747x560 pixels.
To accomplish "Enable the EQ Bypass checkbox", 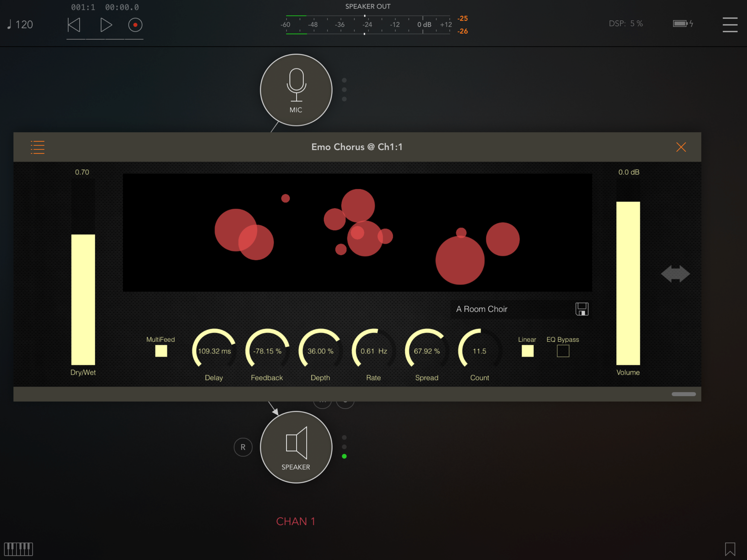I will 563,351.
